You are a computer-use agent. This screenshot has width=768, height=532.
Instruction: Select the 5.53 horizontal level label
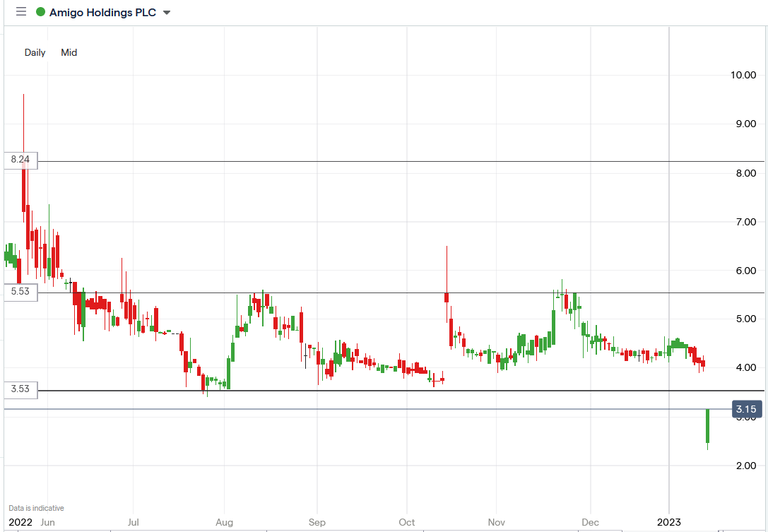point(20,292)
